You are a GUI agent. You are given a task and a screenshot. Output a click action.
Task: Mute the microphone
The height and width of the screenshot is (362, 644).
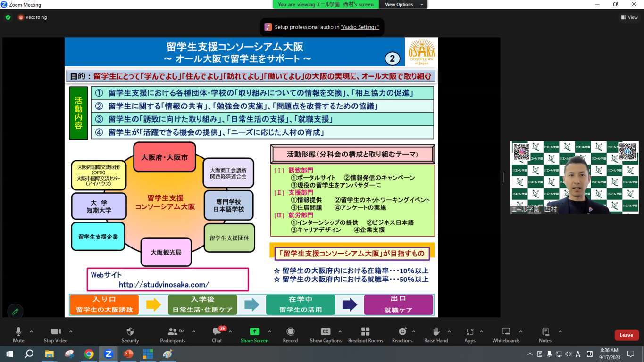tap(18, 332)
